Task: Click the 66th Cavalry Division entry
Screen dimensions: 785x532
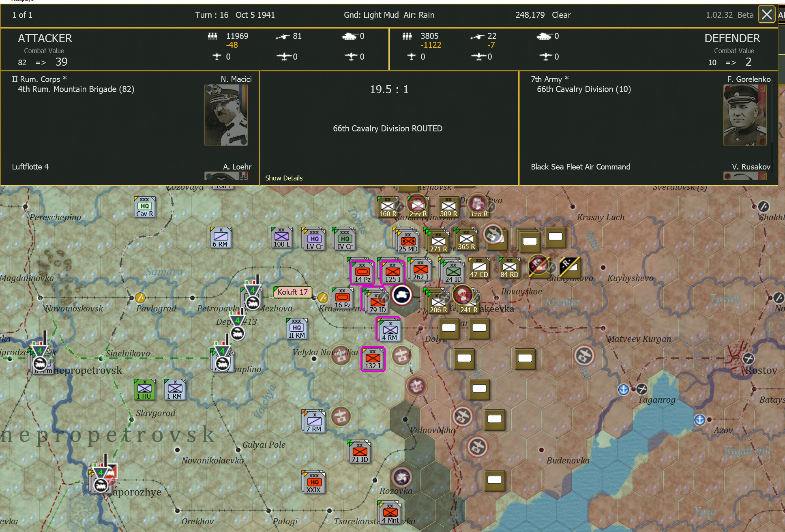Action: point(584,89)
